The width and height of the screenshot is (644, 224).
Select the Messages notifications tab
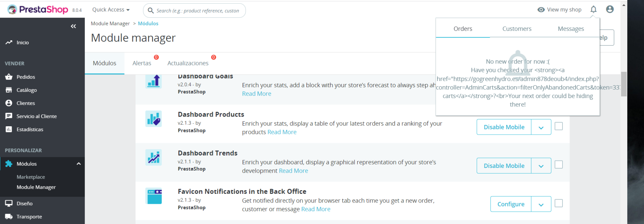[x=571, y=29]
